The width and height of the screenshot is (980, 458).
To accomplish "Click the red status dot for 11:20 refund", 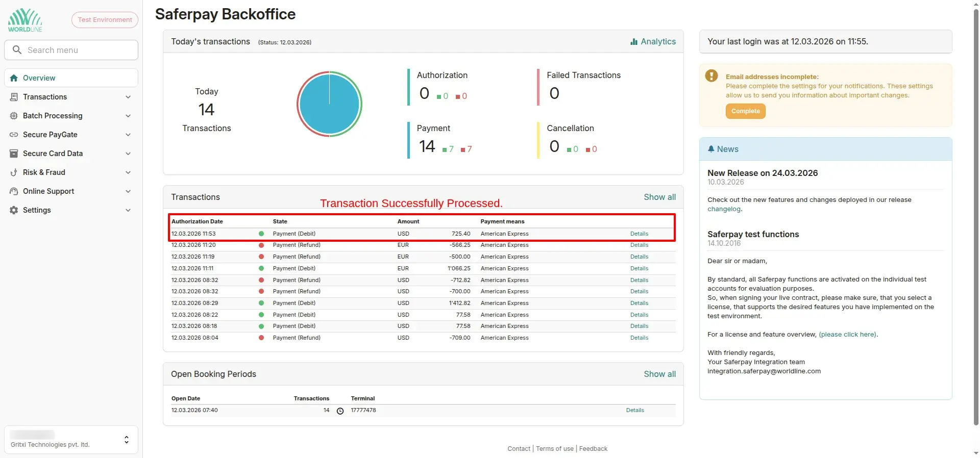I will click(261, 245).
